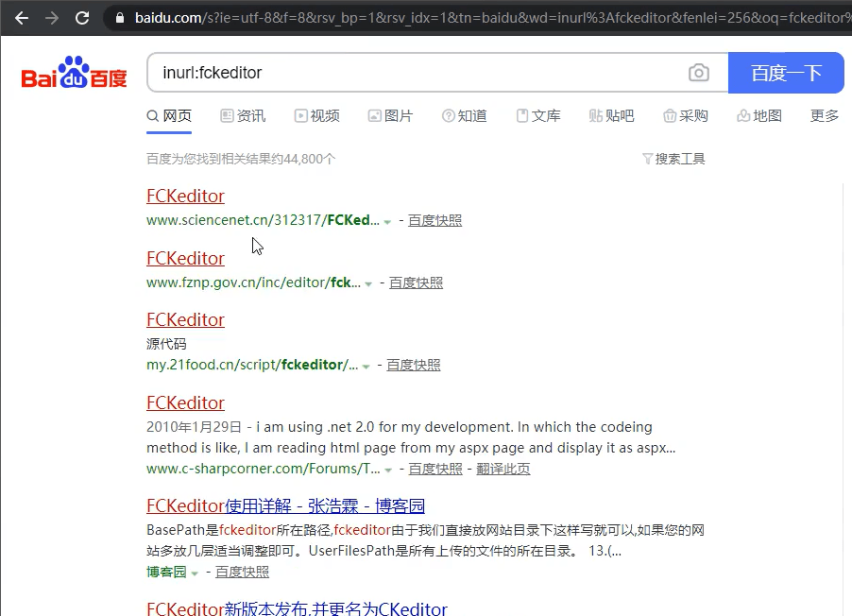Expand dropdown arrow next to fznp.gov.cn URL
The height and width of the screenshot is (616, 852).
pos(368,283)
